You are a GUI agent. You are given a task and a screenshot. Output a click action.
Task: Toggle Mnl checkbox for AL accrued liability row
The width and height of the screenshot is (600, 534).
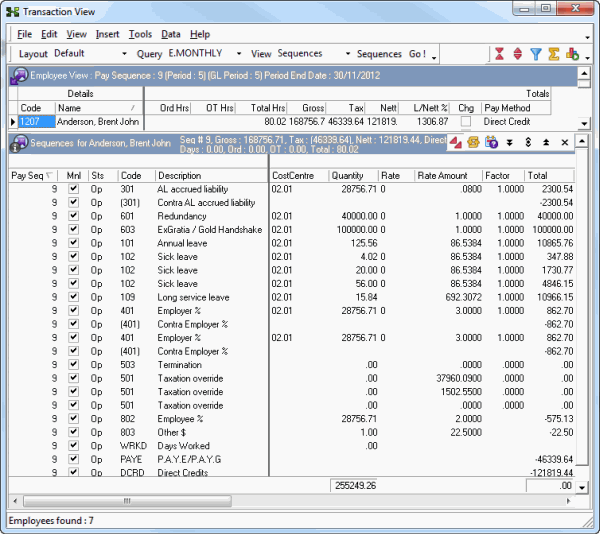pos(73,189)
